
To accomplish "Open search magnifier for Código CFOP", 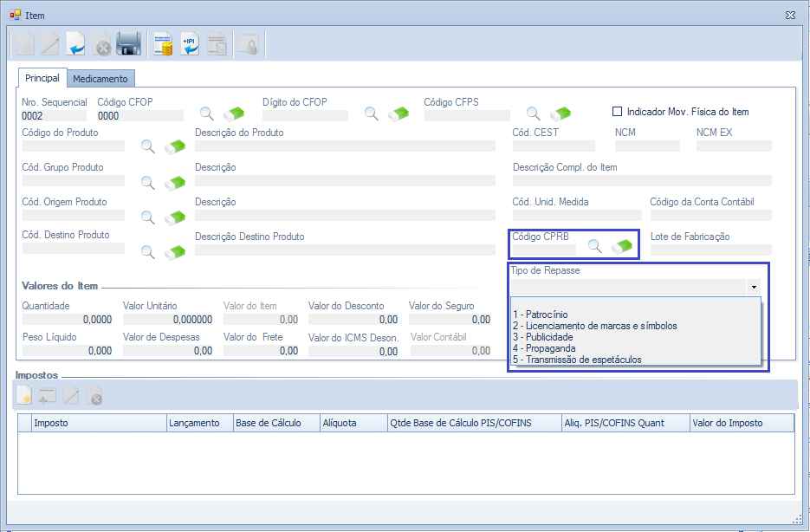I will [207, 114].
